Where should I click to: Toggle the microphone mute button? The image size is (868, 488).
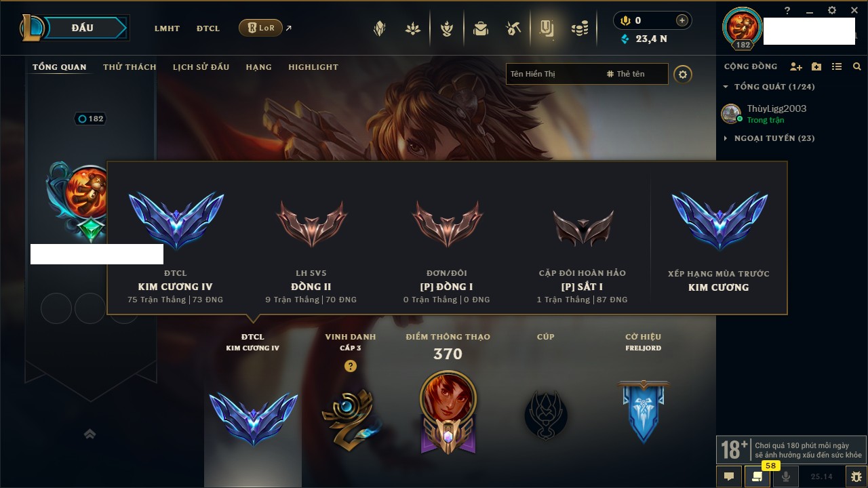pos(786,476)
